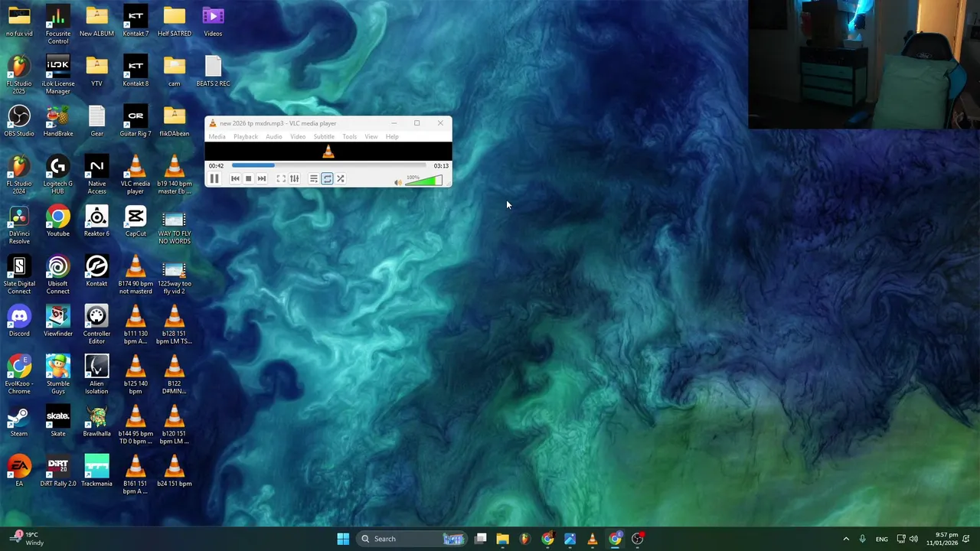The image size is (980, 551).
Task: Select the CapCut desktop icon
Action: 136,221
